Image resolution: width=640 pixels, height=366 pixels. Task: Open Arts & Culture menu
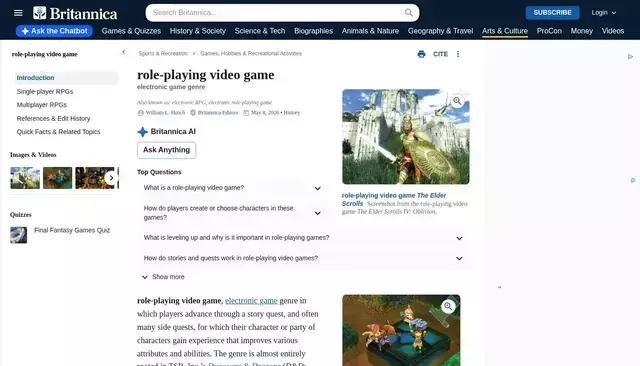pyautogui.click(x=505, y=31)
